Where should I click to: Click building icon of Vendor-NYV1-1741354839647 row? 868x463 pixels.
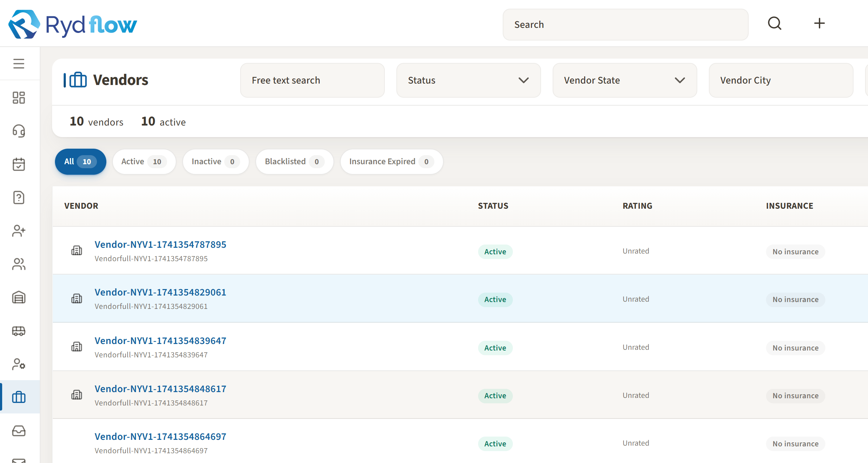tap(77, 347)
